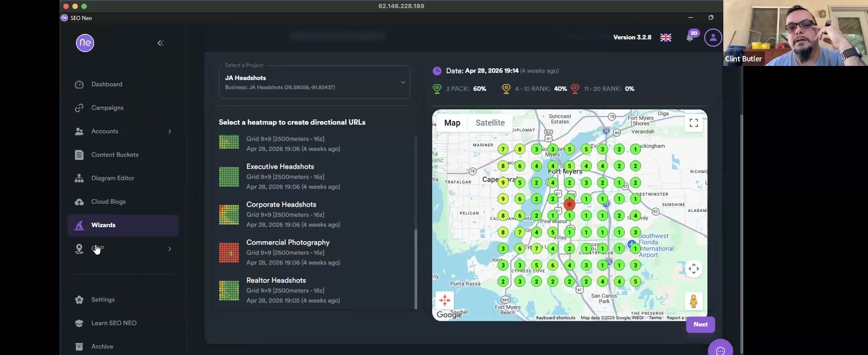This screenshot has width=868, height=355.
Task: Click the Settings gear icon
Action: point(79,300)
